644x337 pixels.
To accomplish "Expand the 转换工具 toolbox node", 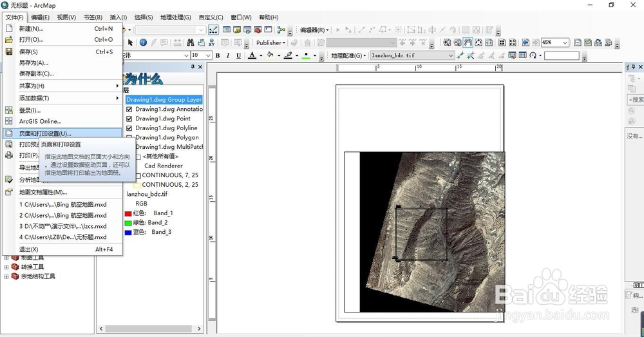I will tap(6, 267).
